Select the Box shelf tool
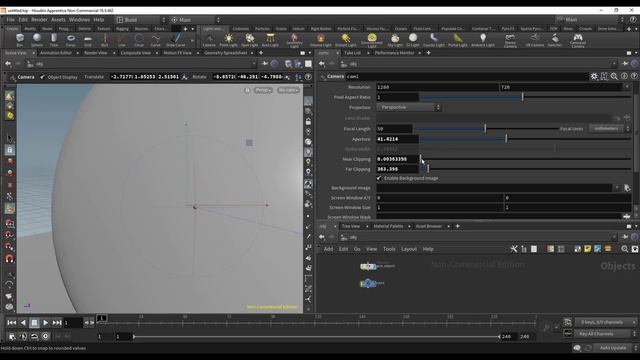The width and height of the screenshot is (640, 360). tap(20, 40)
